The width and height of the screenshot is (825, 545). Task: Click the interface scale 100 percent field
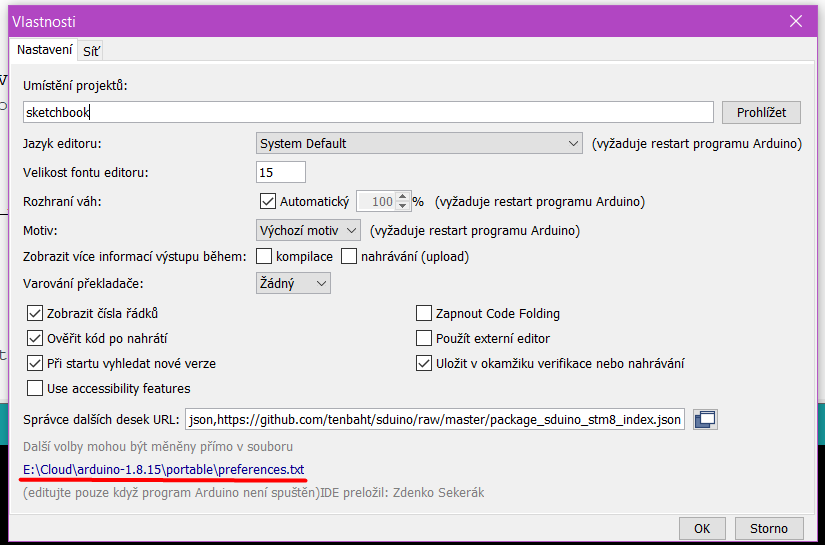376,201
